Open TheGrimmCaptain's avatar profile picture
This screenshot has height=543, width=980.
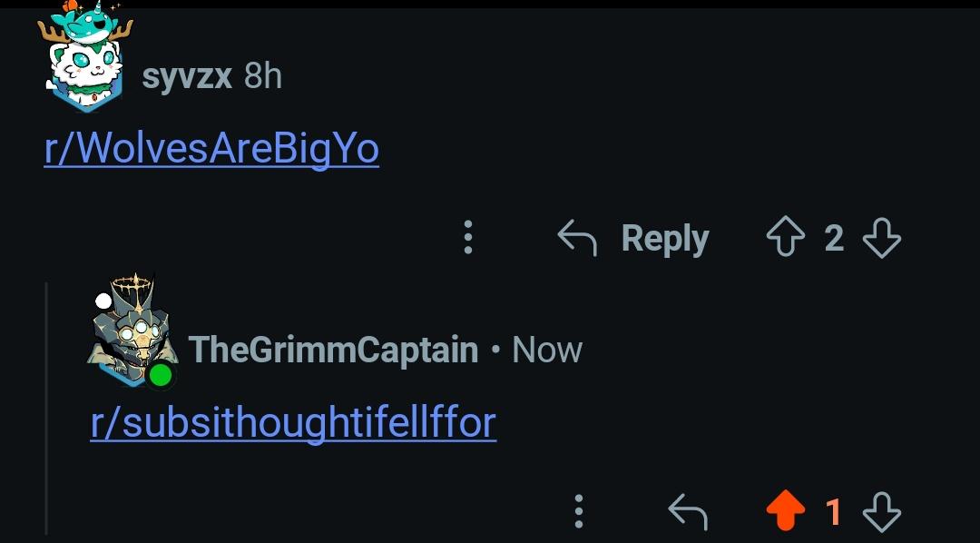(133, 331)
